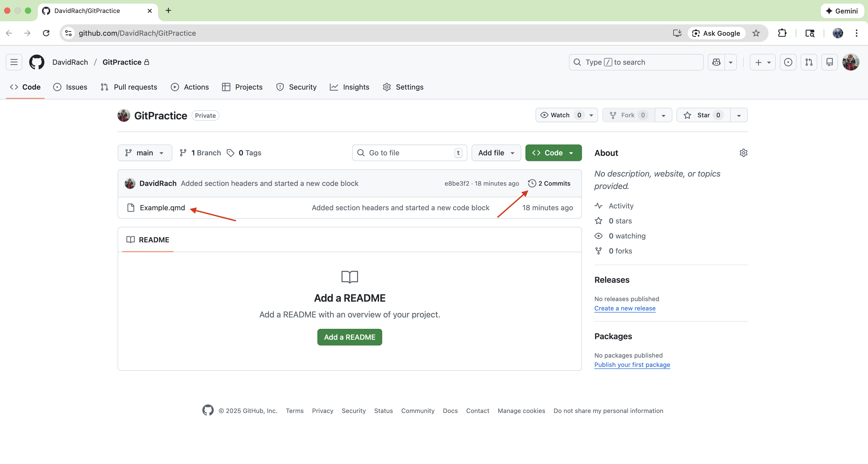Expand the main branch dropdown

[145, 153]
